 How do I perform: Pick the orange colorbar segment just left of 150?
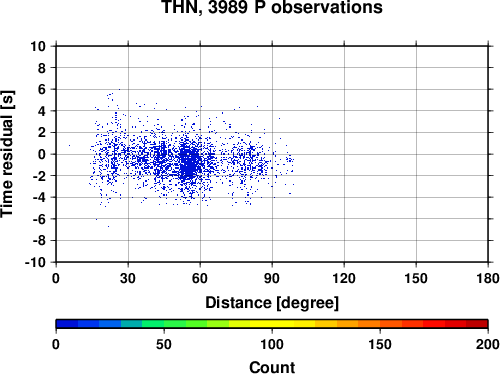pos(369,324)
